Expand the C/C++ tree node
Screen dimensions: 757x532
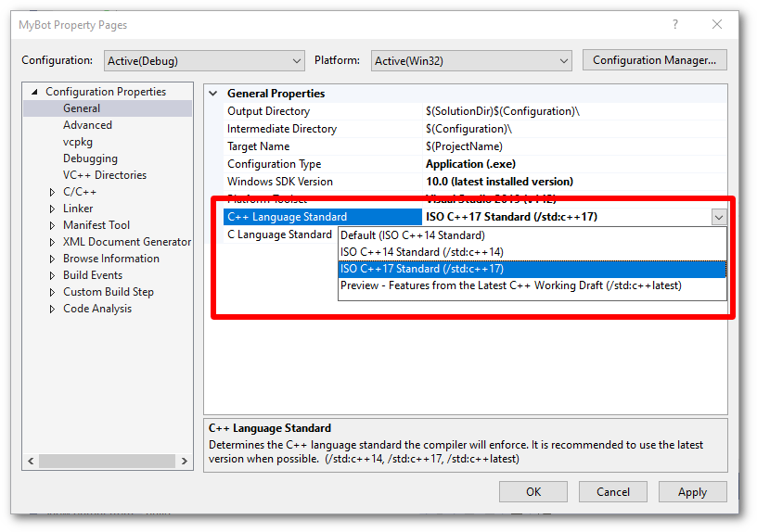[53, 192]
